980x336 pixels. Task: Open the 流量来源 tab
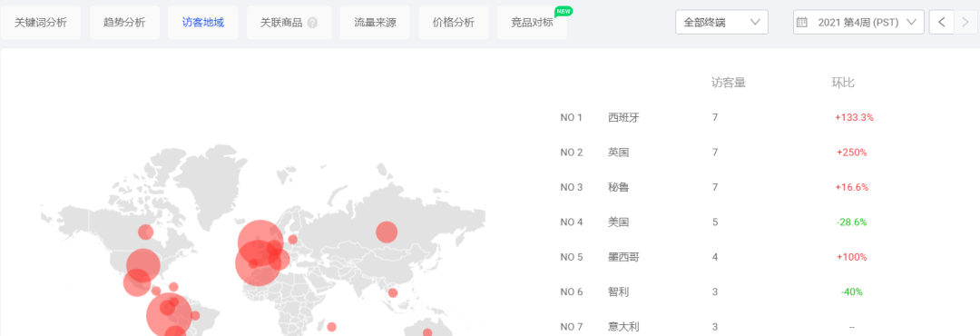(x=375, y=23)
